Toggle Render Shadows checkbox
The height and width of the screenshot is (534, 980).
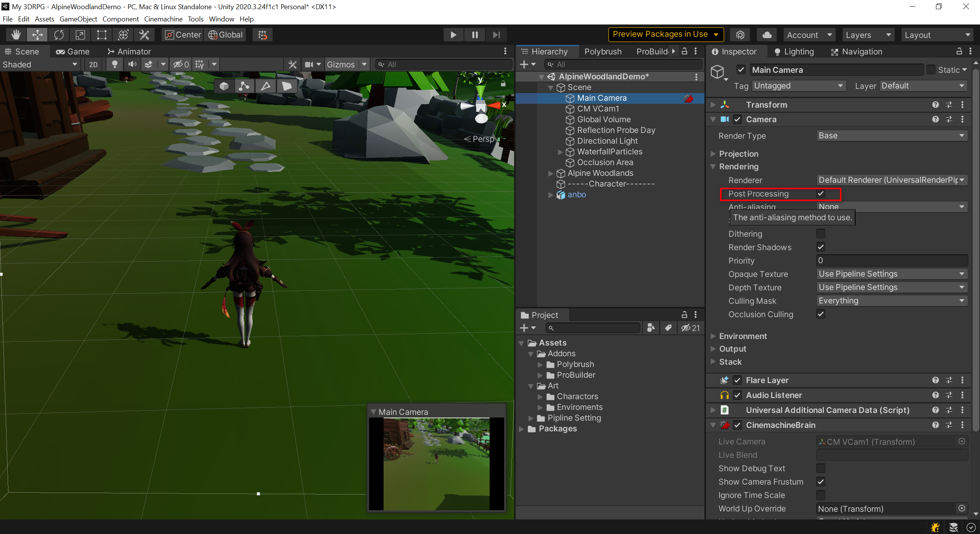tap(821, 247)
